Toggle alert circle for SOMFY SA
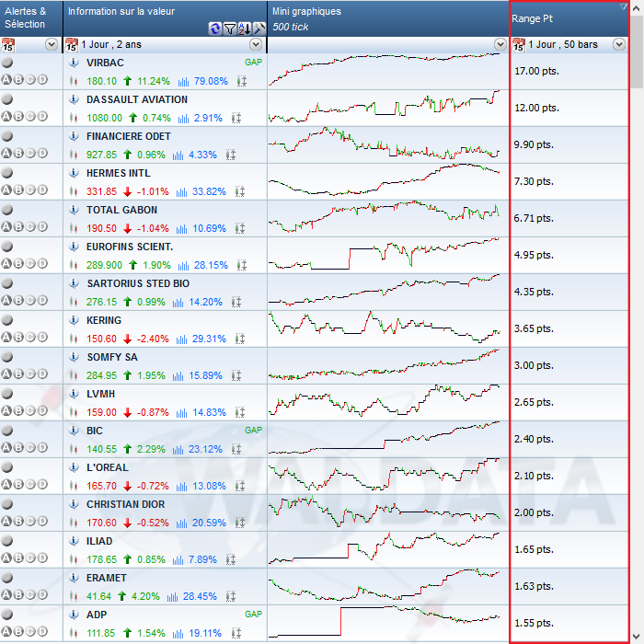The height and width of the screenshot is (644, 644). [x=7, y=357]
